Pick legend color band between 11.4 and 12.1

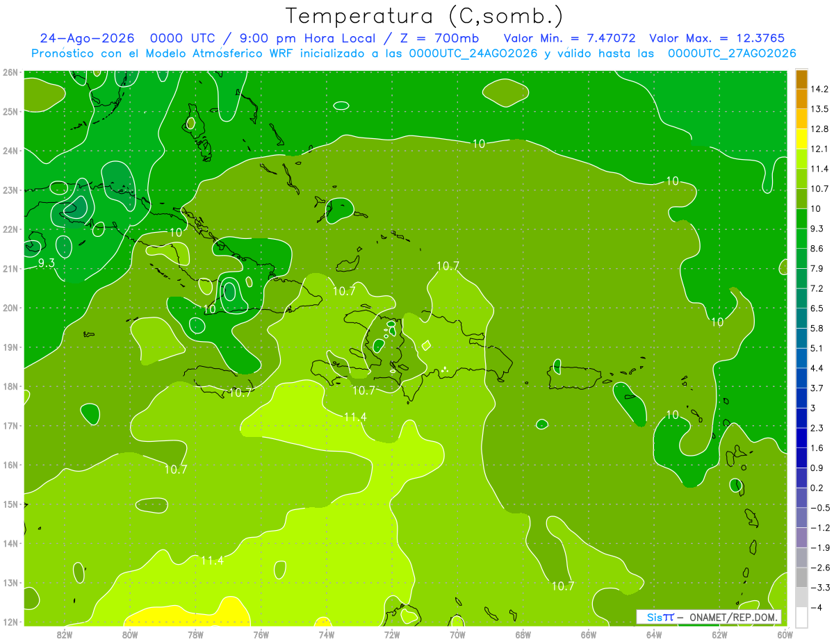[x=801, y=159]
